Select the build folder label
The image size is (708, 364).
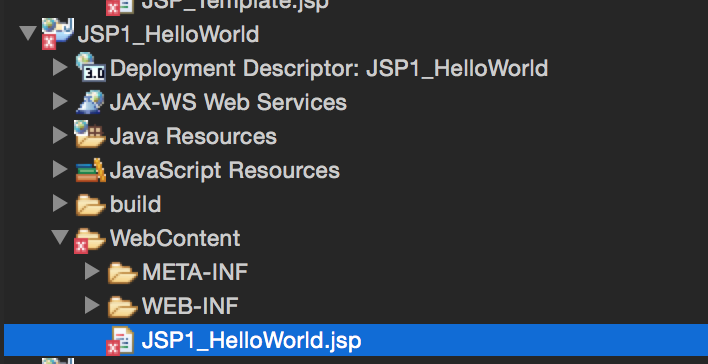tap(135, 204)
